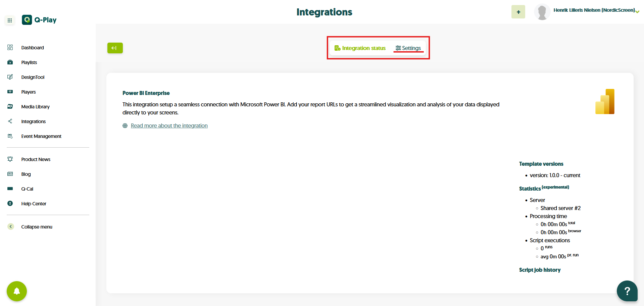Open Playlists from the sidebar

pos(29,62)
